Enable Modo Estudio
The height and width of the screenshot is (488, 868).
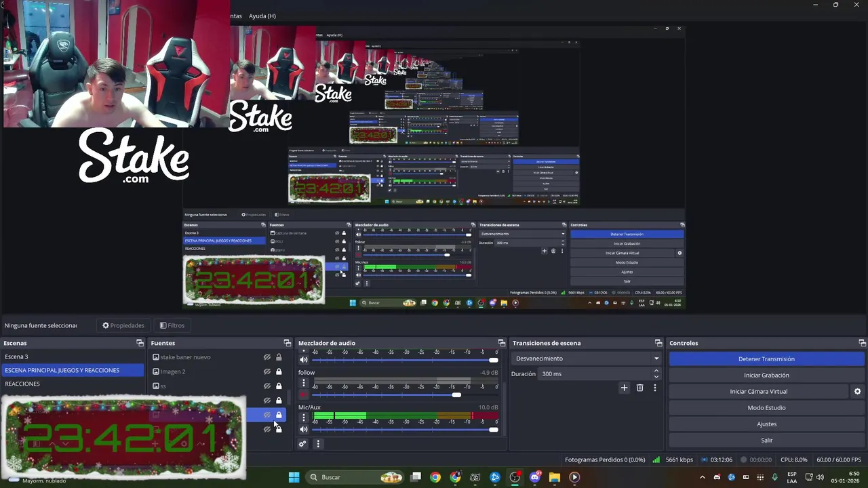pos(766,408)
